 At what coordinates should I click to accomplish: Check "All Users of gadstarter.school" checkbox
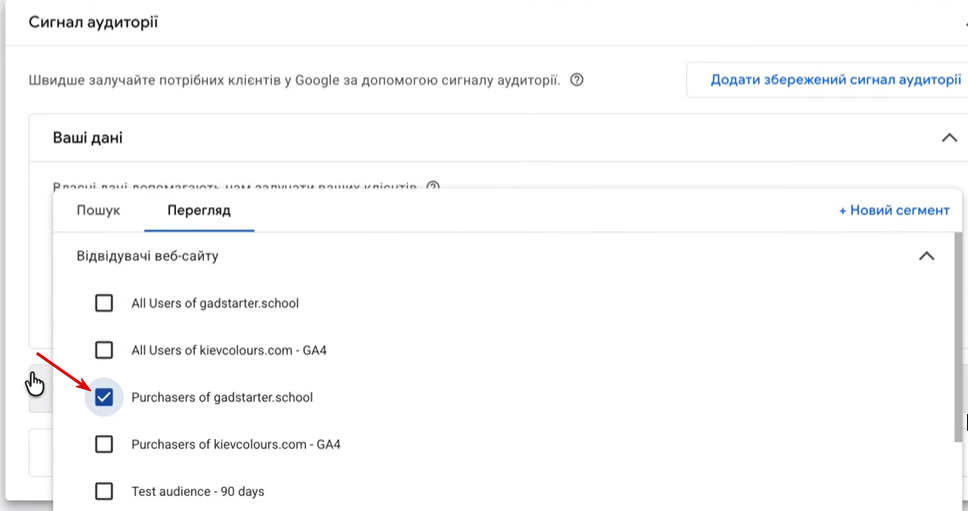(x=104, y=303)
